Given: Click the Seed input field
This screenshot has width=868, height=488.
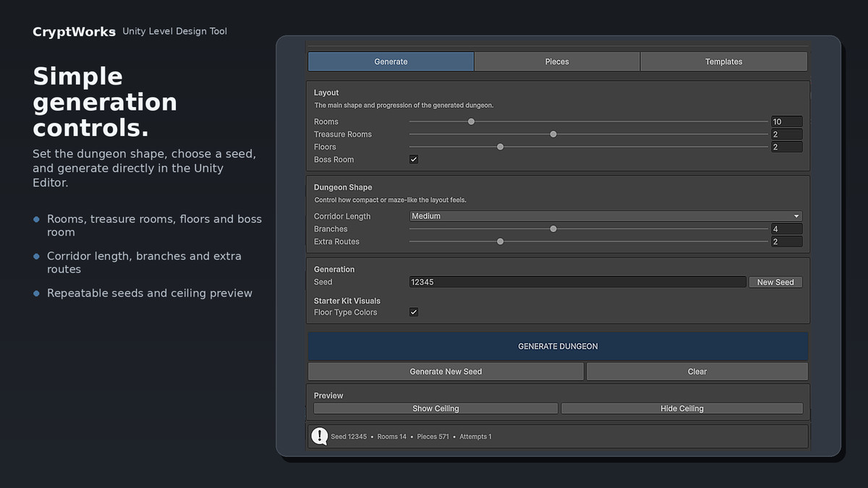Looking at the screenshot, I should click(x=577, y=282).
